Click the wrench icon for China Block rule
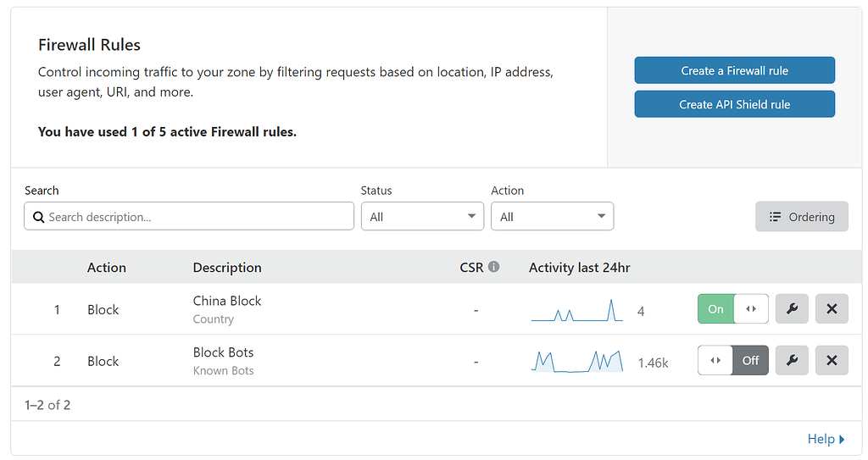 [792, 309]
